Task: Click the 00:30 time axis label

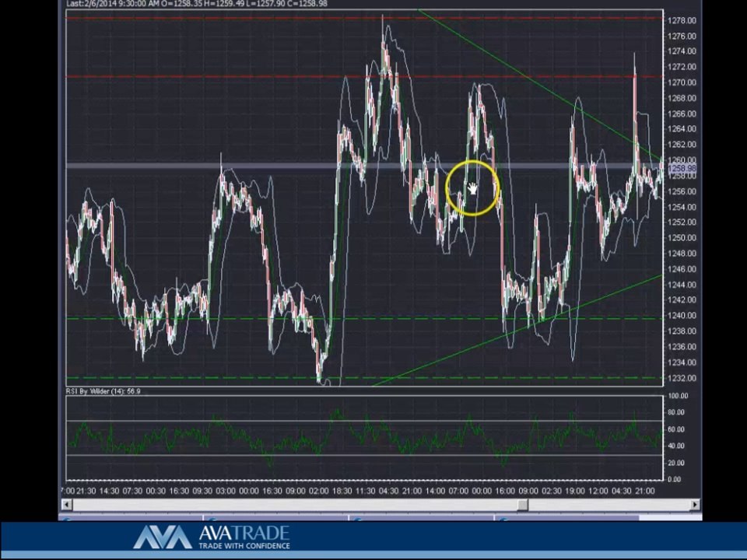Action: pos(156,491)
